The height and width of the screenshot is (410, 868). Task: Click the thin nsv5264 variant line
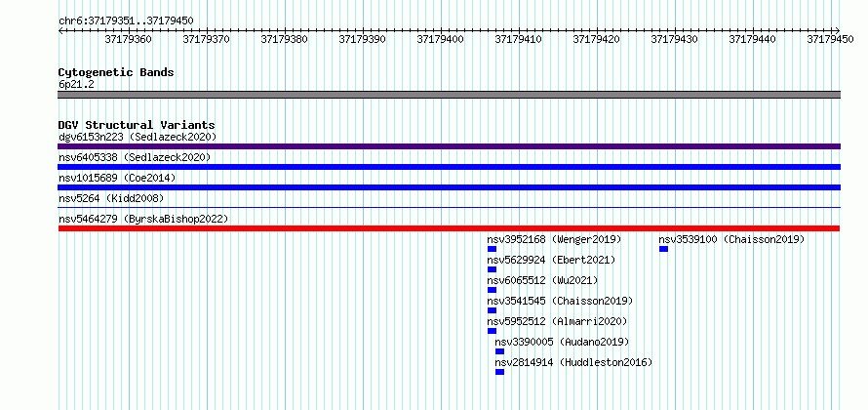point(449,207)
